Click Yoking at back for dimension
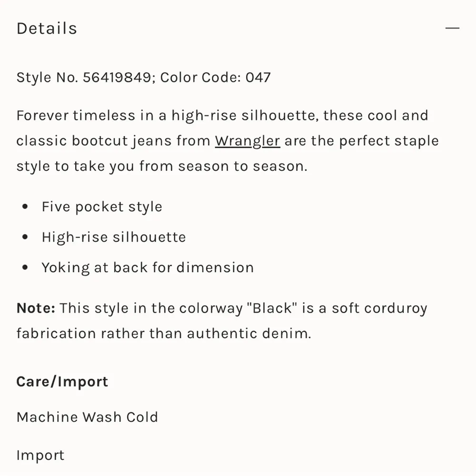 click(x=148, y=268)
